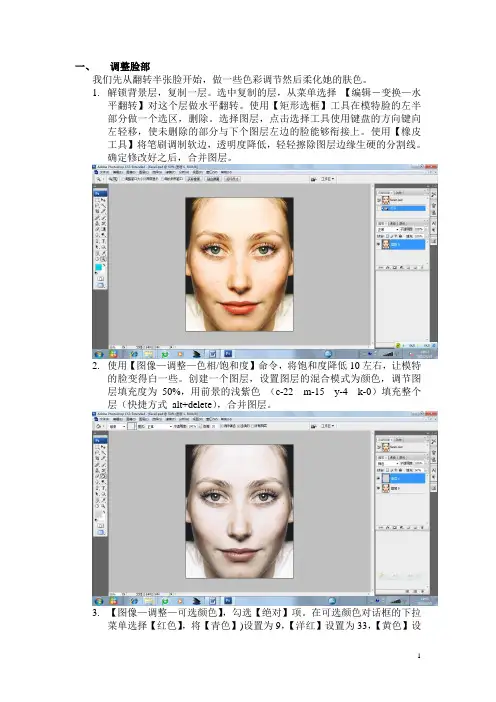Click the Actual Pixels button in the first options bar
Viewport: 496px width, 702px height.
(194, 179)
